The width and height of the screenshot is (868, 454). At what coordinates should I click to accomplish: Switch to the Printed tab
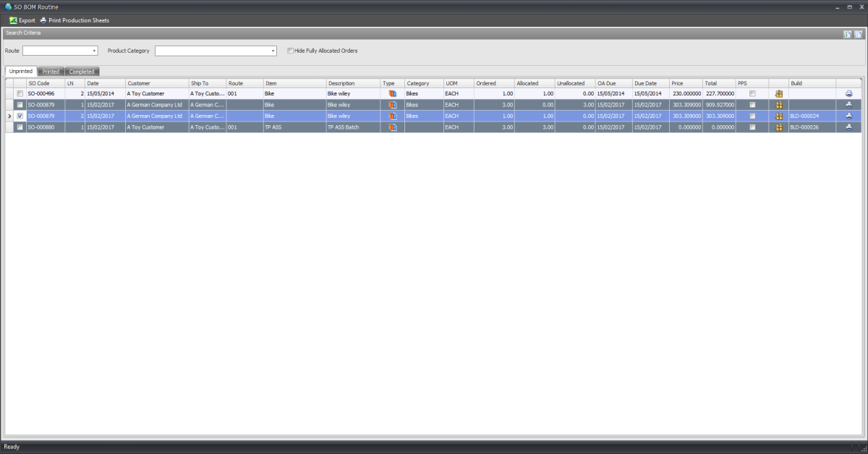50,71
